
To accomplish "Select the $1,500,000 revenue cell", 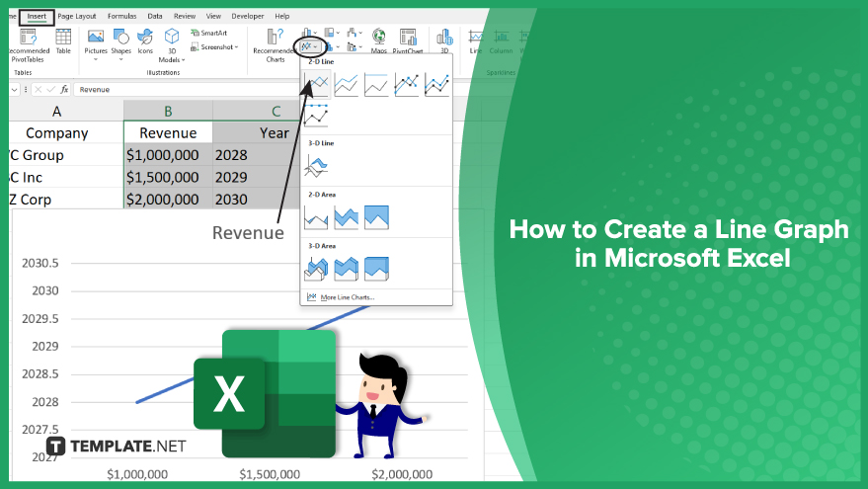I will (168, 177).
